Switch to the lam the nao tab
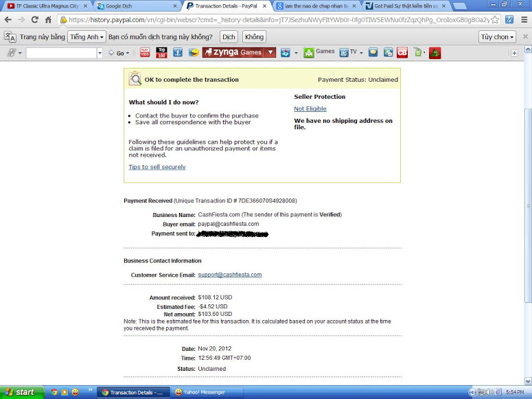Viewport: 532px width, 399px height. (316, 6)
